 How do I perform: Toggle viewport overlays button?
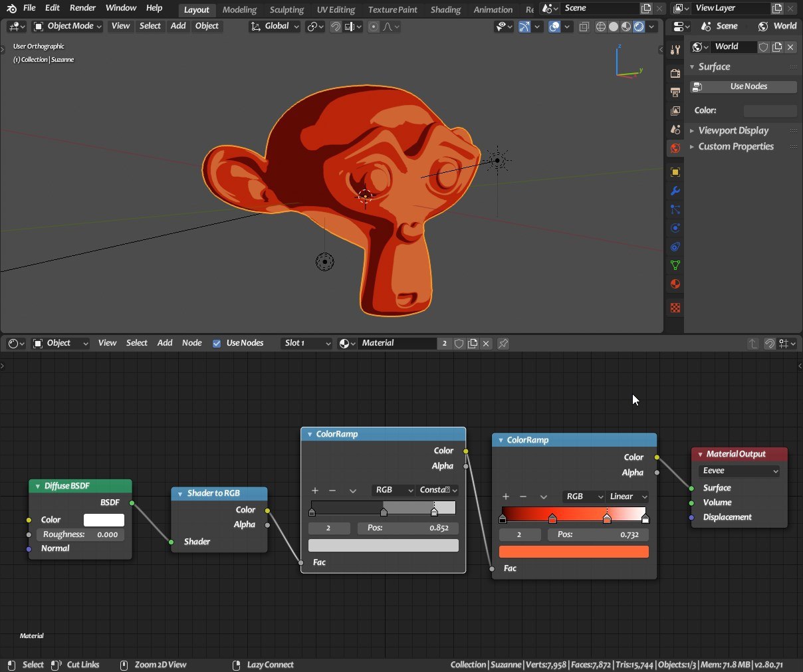click(x=554, y=27)
